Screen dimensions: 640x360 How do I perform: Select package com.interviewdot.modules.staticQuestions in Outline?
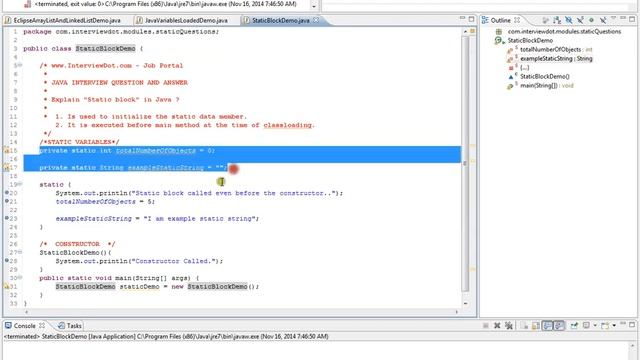(x=564, y=31)
